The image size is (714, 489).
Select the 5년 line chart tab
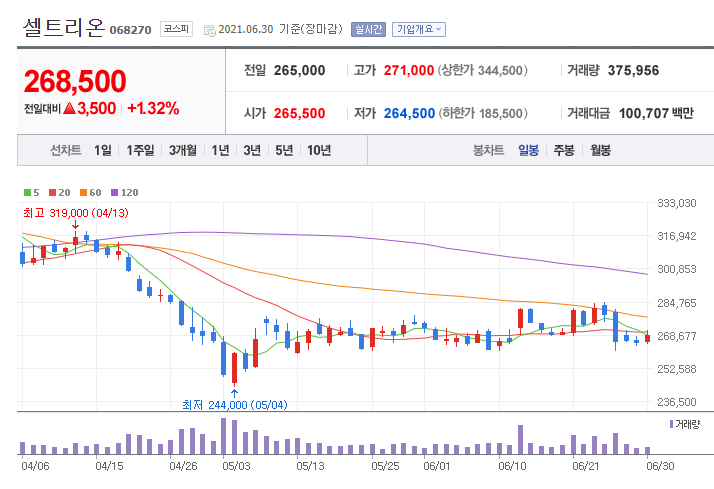(x=284, y=150)
